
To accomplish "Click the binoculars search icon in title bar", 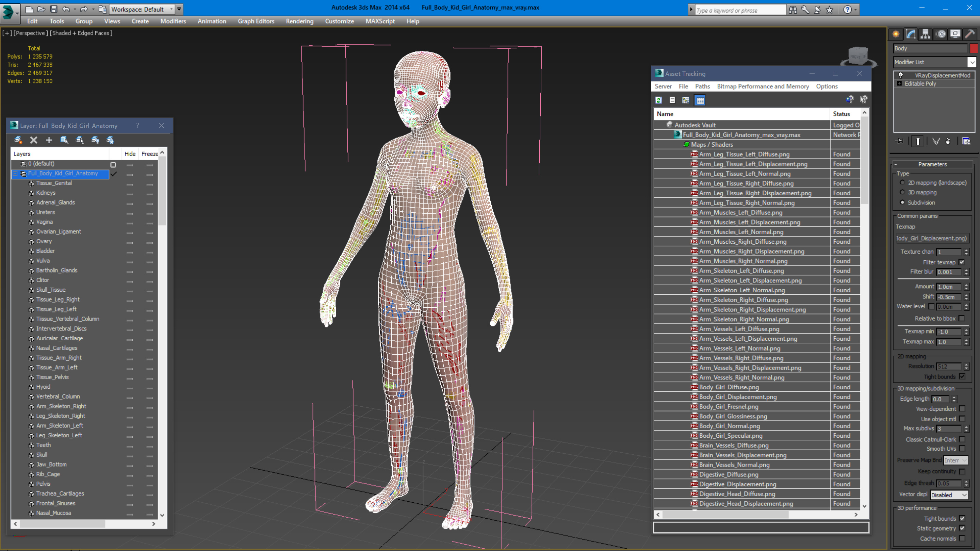I will [x=793, y=10].
